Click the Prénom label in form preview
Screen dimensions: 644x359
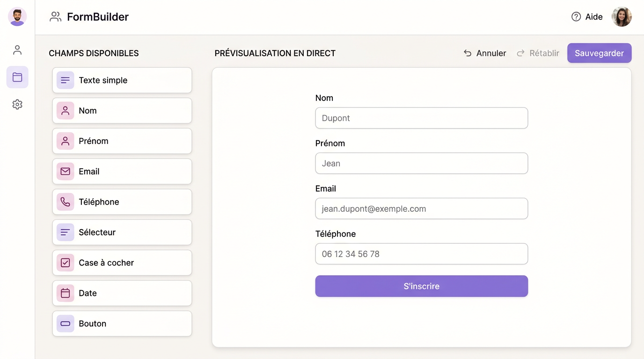pyautogui.click(x=330, y=144)
